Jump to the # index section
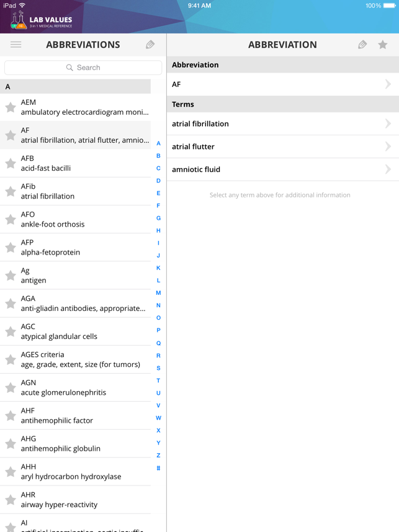Screen dimensions: 399x532 158,468
